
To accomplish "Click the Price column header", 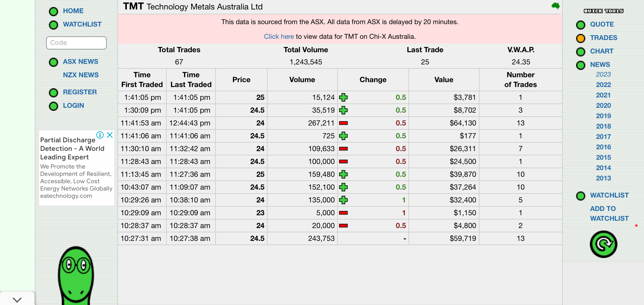I will [x=241, y=80].
